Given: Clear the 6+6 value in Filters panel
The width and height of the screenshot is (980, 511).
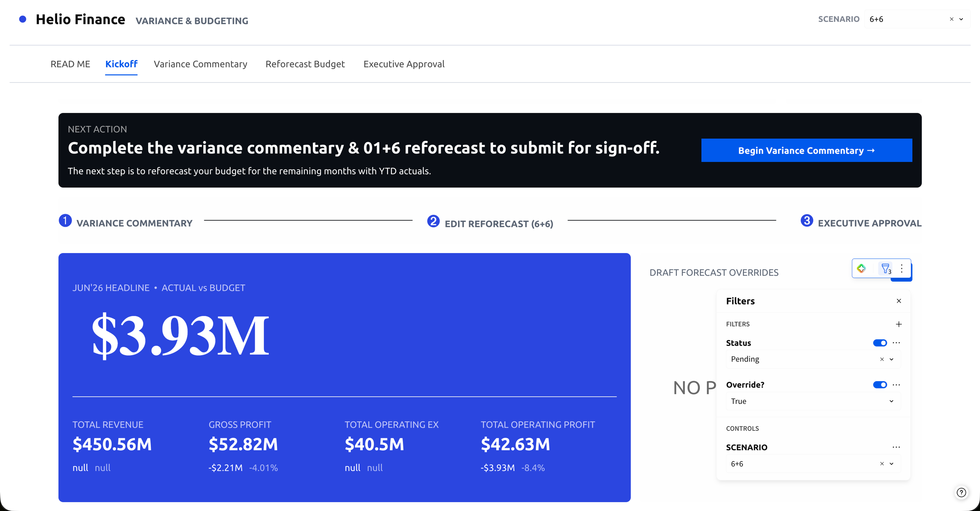Looking at the screenshot, I should pos(881,464).
